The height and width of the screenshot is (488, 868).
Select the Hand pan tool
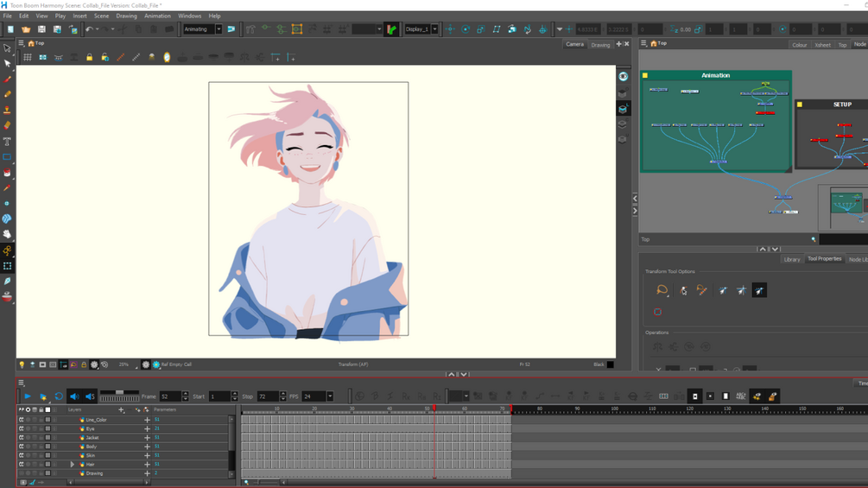pyautogui.click(x=7, y=235)
